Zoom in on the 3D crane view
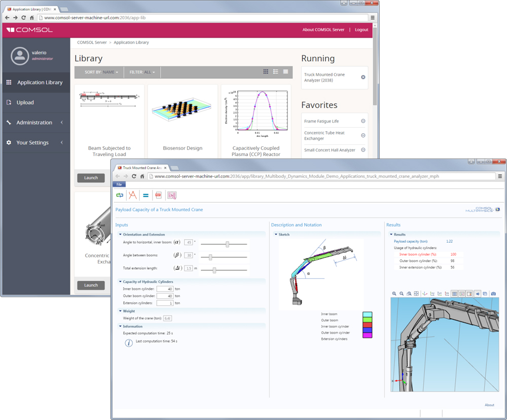507x420 pixels. (x=394, y=294)
